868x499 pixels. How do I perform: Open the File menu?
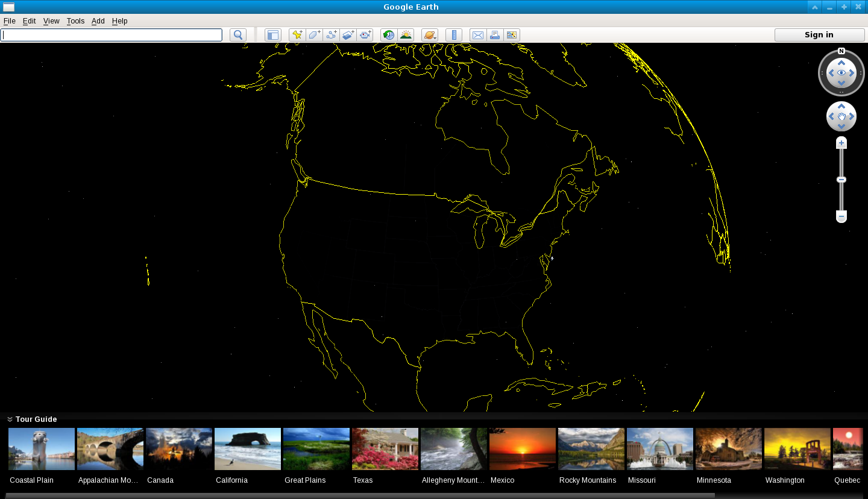pyautogui.click(x=10, y=21)
